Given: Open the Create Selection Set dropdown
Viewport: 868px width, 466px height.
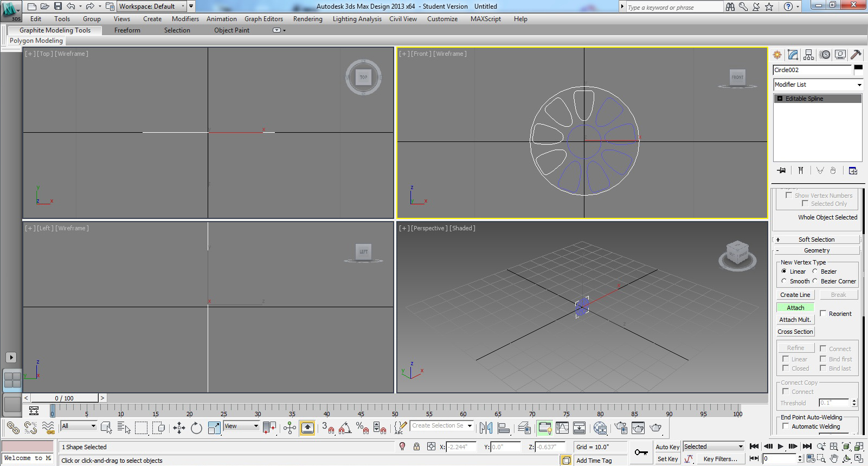Looking at the screenshot, I should click(442, 425).
